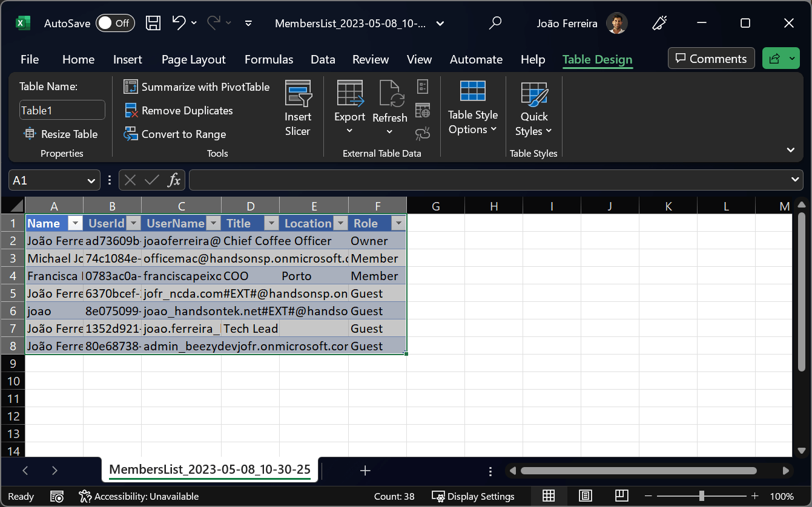
Task: Click the Table Name input field
Action: click(62, 110)
